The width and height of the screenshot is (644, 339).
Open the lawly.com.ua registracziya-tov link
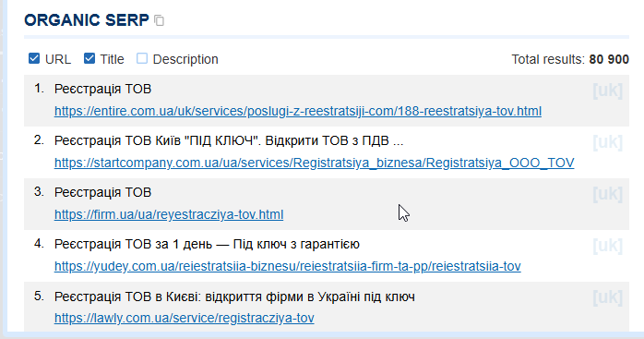coord(184,318)
